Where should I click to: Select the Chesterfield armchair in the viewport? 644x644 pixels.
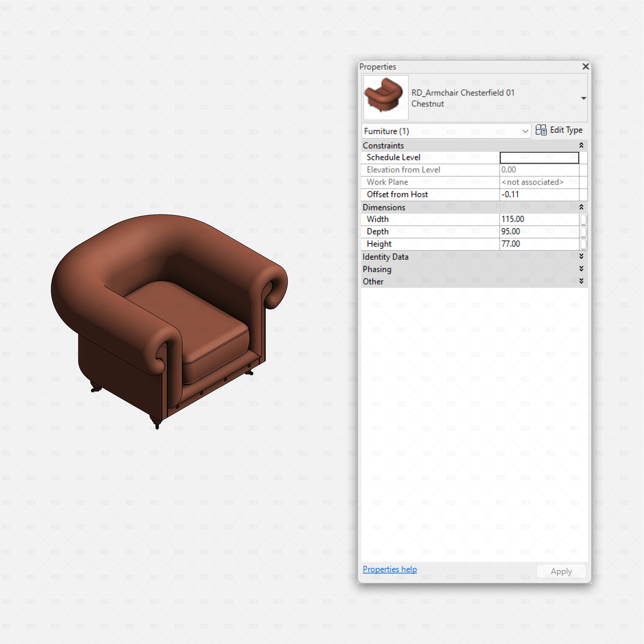click(x=167, y=317)
